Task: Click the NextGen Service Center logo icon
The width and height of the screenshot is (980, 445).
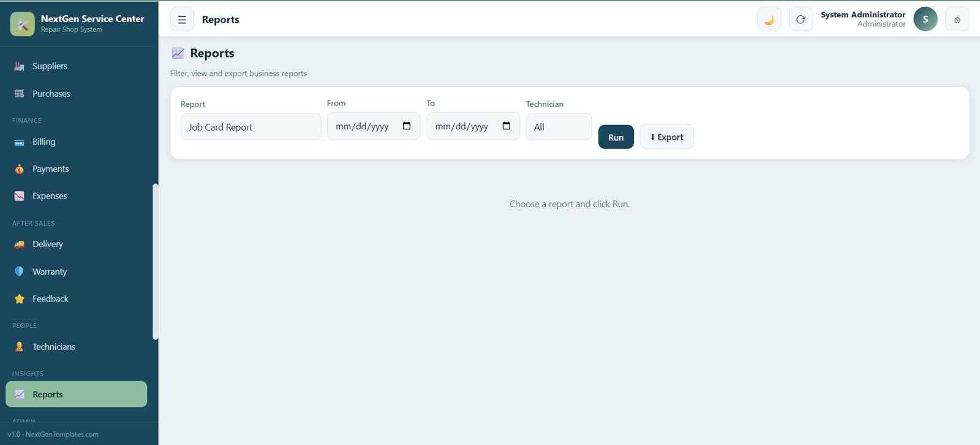Action: [x=23, y=24]
